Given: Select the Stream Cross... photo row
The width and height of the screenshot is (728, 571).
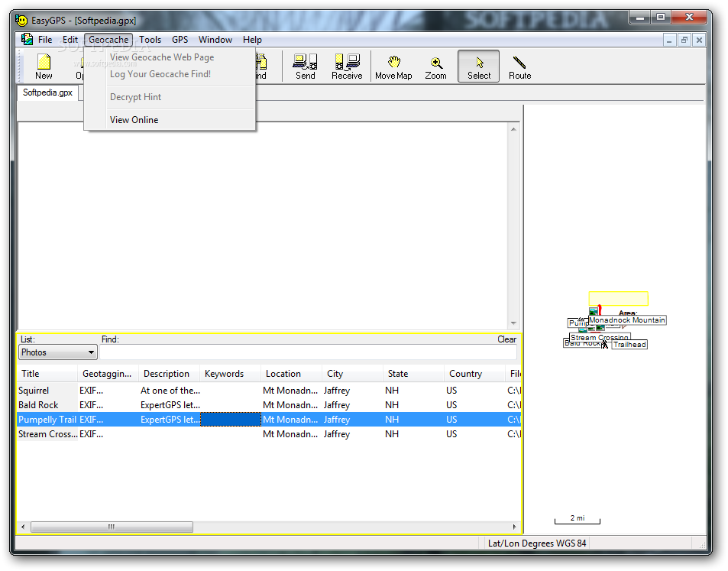Looking at the screenshot, I should point(270,433).
